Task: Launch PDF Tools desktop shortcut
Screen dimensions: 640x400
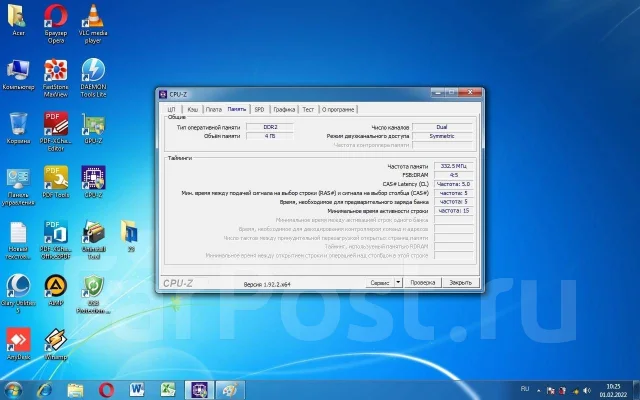Action: pyautogui.click(x=56, y=182)
